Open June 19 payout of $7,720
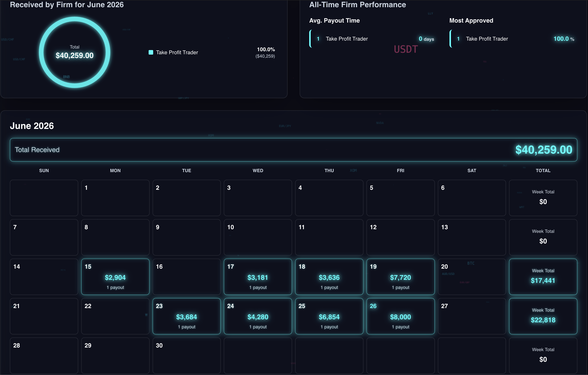588x375 pixels. (x=400, y=277)
